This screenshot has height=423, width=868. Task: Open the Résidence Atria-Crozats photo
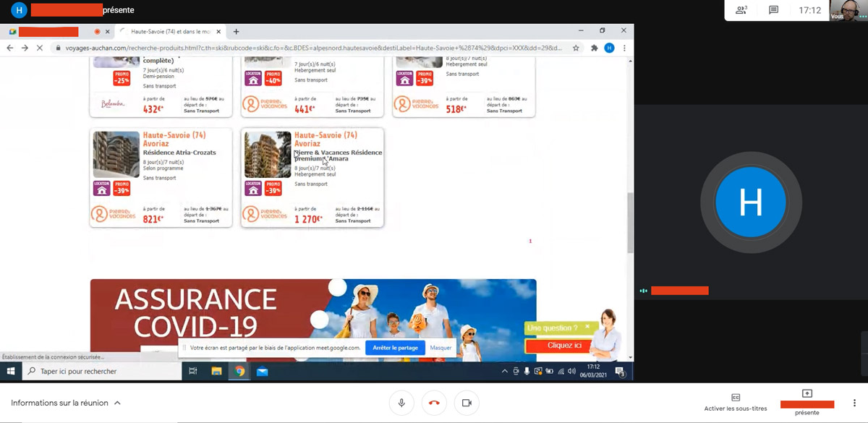click(x=116, y=154)
